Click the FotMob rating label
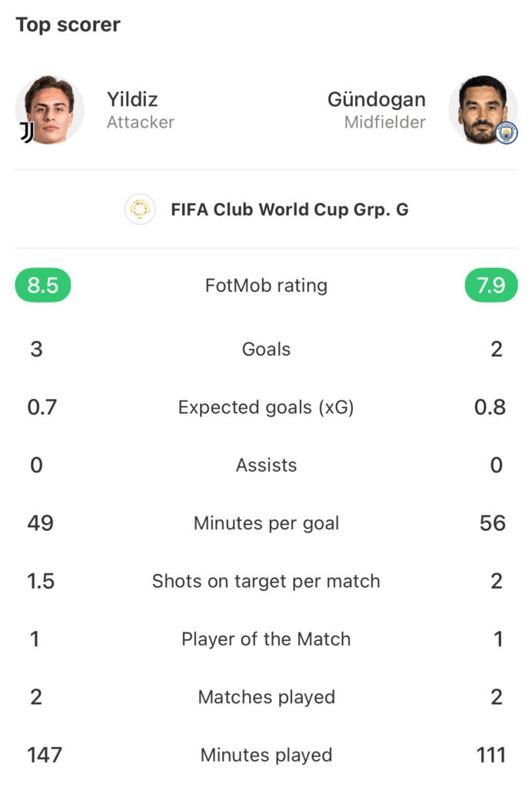532x787 pixels. 266,286
